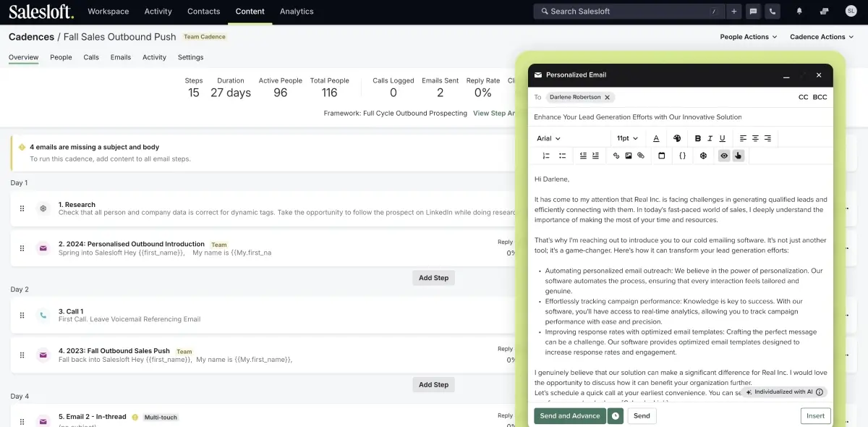Insert a hyperlink using the link icon
Image resolution: width=868 pixels, height=427 pixels.
pyautogui.click(x=616, y=156)
